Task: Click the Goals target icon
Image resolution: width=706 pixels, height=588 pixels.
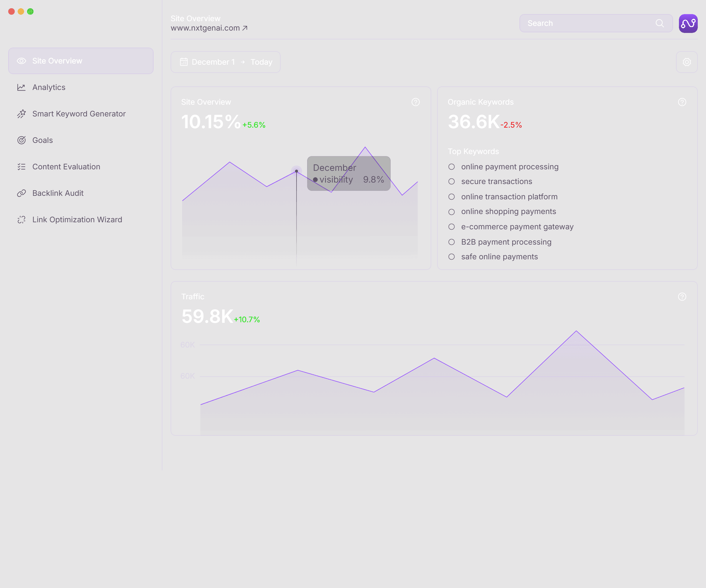Action: (21, 140)
